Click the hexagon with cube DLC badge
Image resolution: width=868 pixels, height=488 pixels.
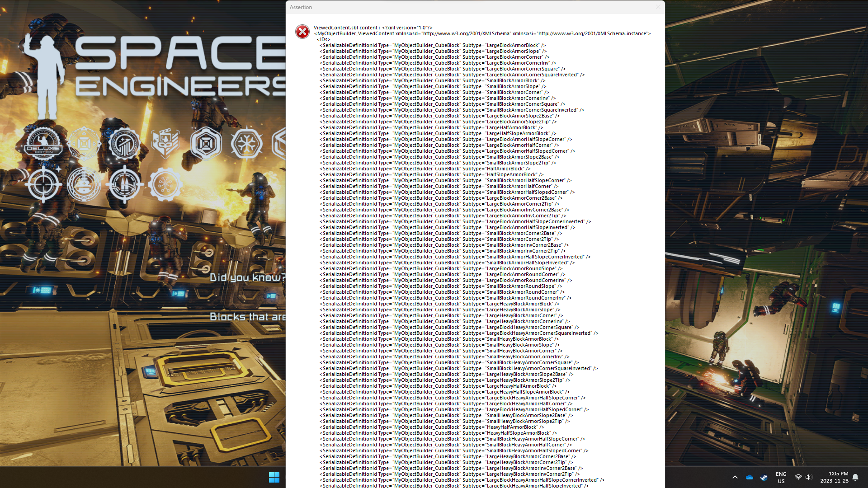tap(206, 144)
